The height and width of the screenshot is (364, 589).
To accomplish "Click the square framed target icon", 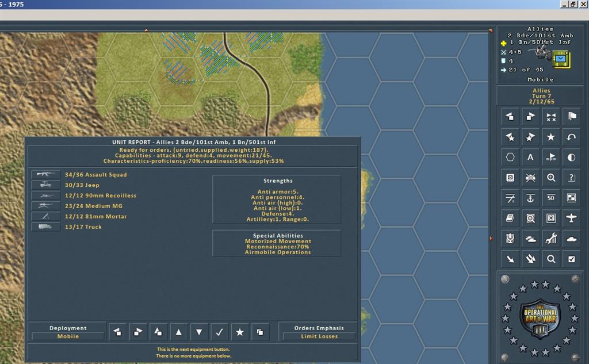I will [550, 219].
